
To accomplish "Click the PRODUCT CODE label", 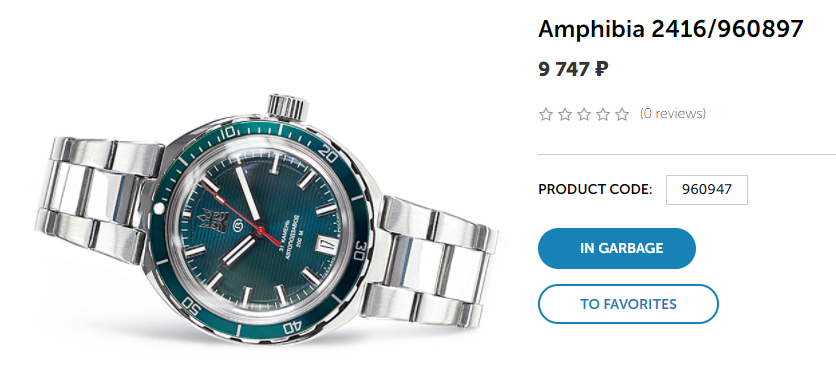I will 595,189.
